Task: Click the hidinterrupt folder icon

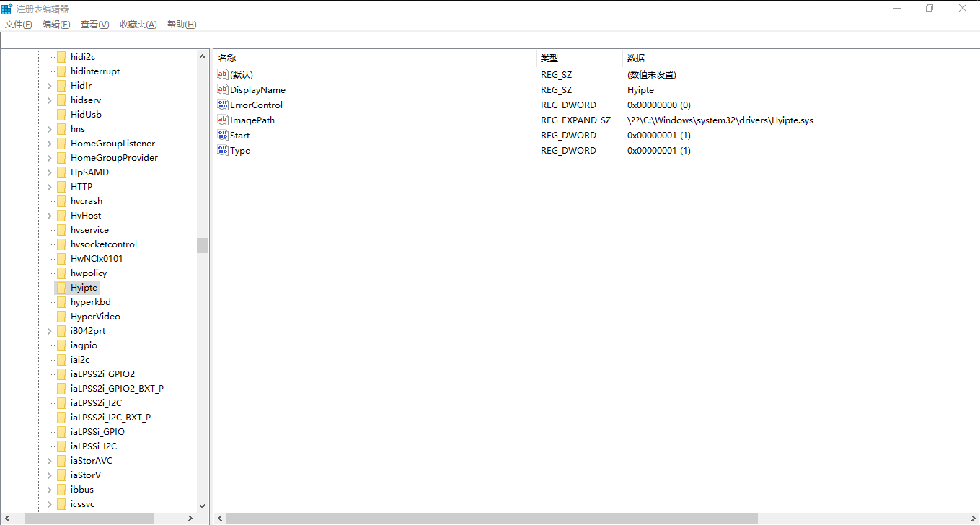Action: (61, 71)
